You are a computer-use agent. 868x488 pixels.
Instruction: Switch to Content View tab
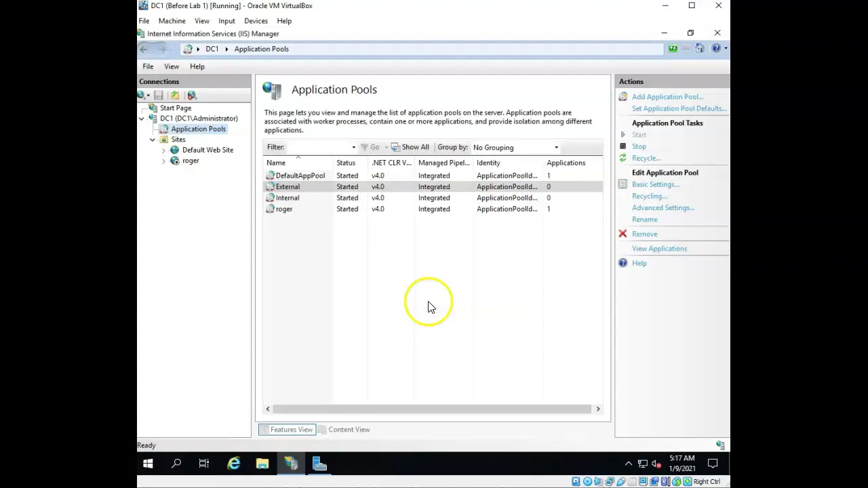coord(344,430)
